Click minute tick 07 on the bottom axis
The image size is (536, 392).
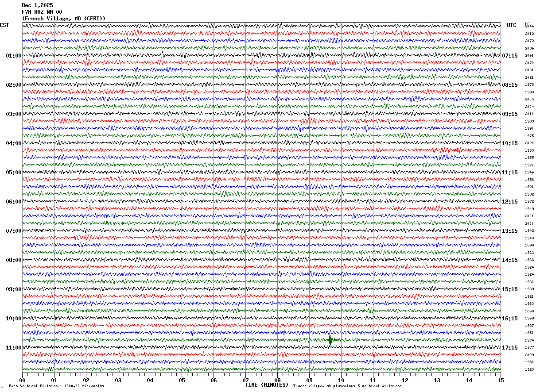click(245, 380)
